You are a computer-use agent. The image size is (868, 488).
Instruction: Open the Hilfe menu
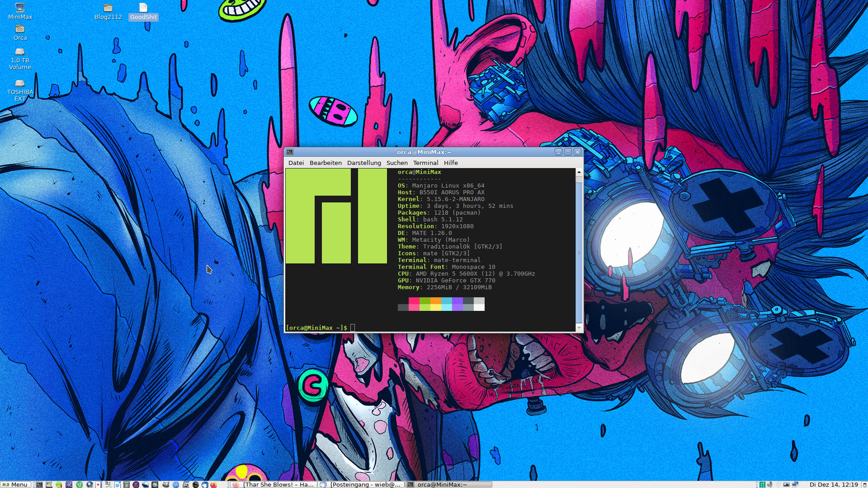tap(451, 163)
